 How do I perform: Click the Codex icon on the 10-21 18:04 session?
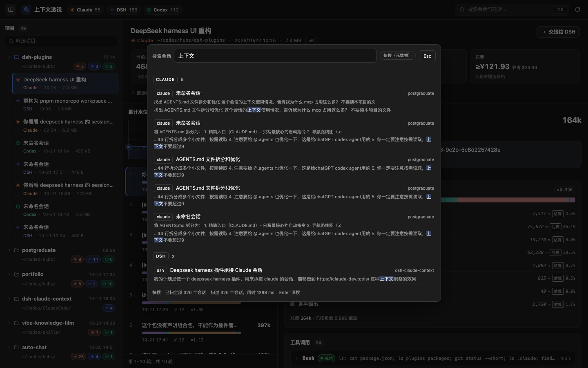pyautogui.click(x=18, y=143)
